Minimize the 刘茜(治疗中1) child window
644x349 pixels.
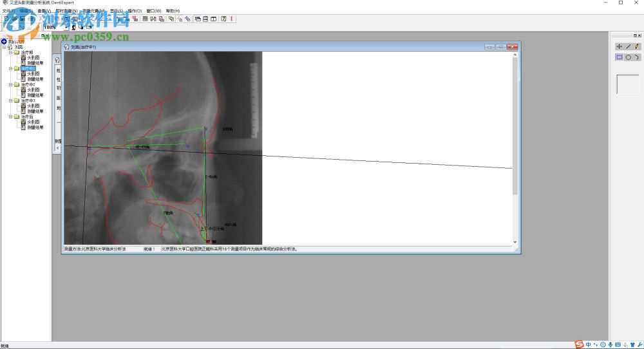coord(489,47)
